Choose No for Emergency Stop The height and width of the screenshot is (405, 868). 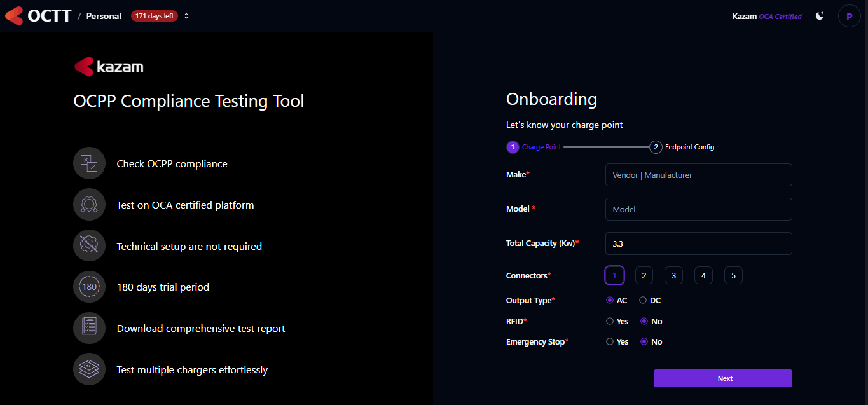click(x=644, y=341)
